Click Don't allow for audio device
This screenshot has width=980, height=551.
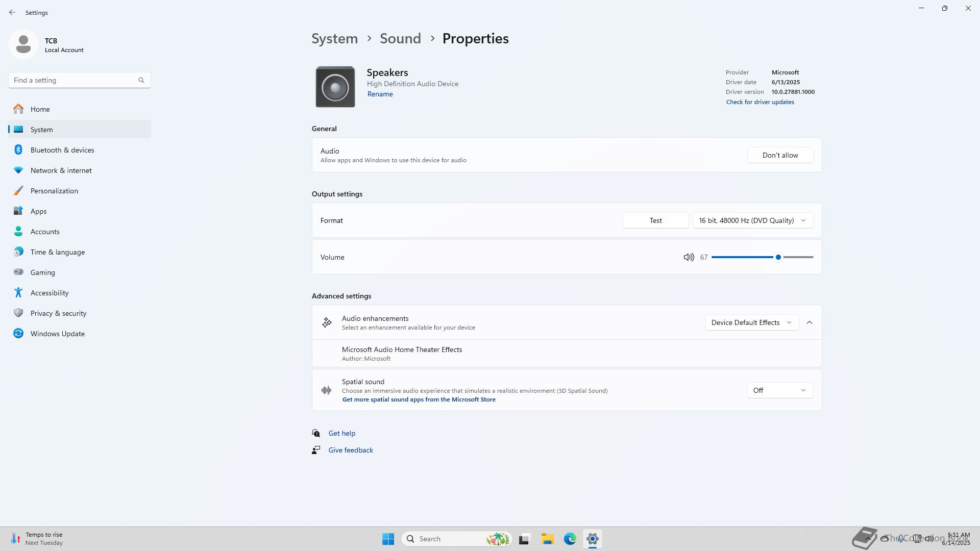780,155
